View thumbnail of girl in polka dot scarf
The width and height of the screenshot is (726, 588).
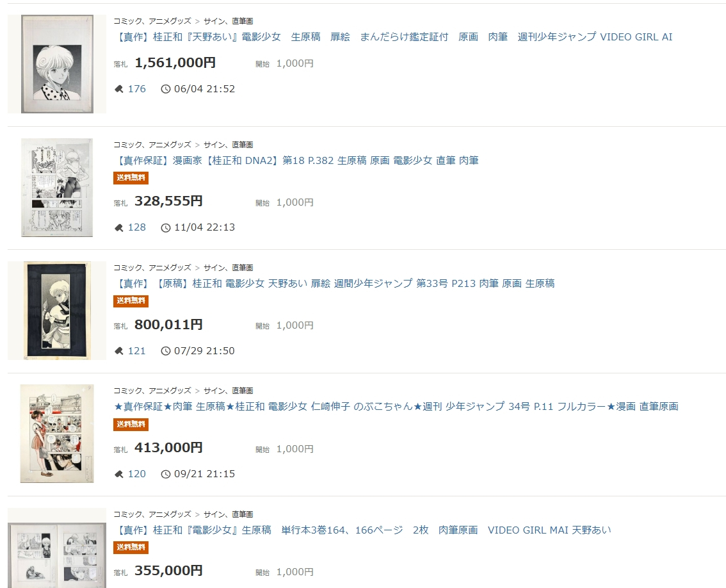tap(57, 64)
